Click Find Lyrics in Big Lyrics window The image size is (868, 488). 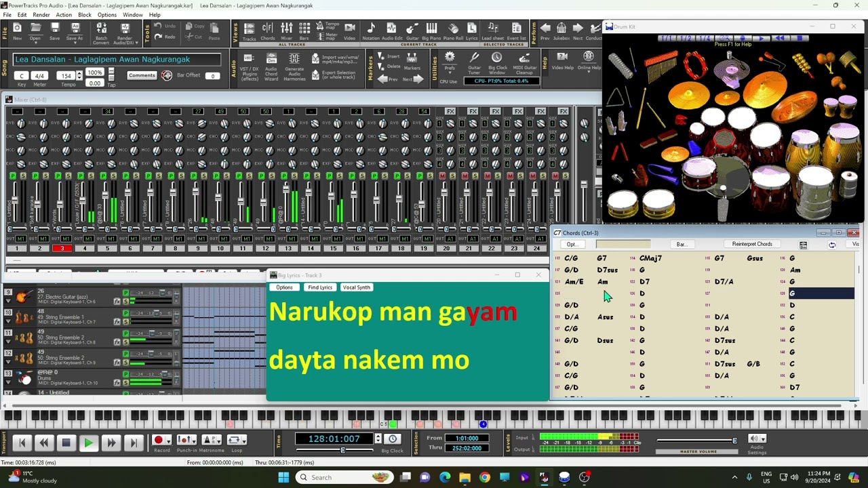[x=320, y=287]
